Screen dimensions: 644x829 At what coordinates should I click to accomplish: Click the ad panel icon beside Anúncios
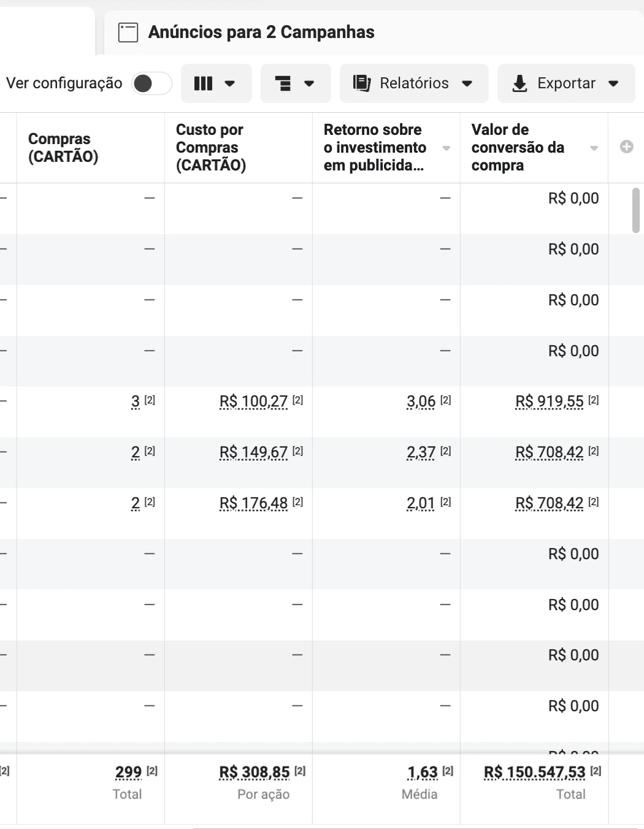(128, 32)
